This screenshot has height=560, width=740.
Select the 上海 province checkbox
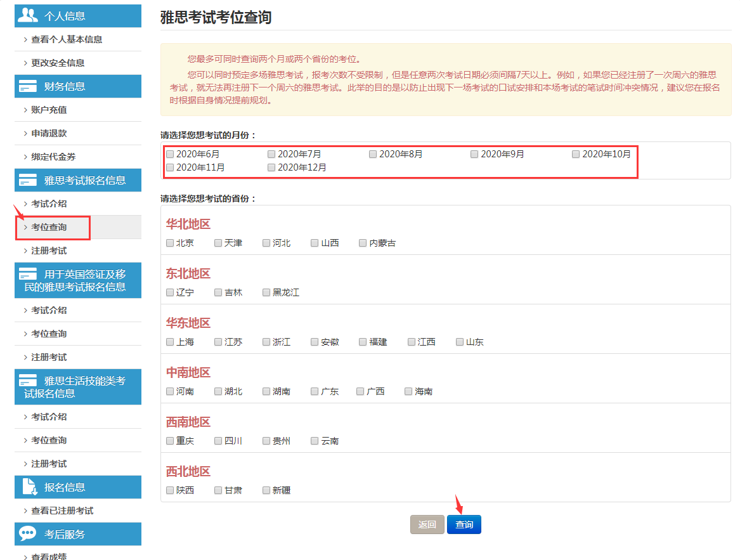pos(170,341)
